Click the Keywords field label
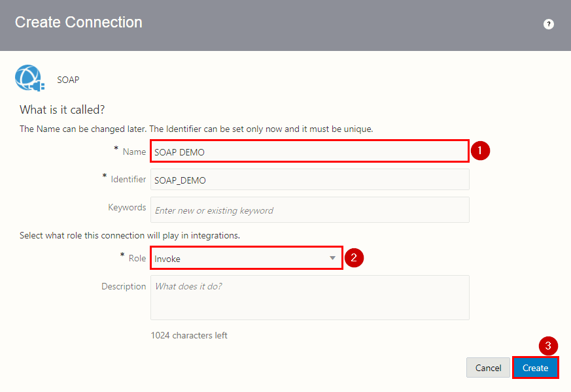The height and width of the screenshot is (392, 571). [x=127, y=207]
